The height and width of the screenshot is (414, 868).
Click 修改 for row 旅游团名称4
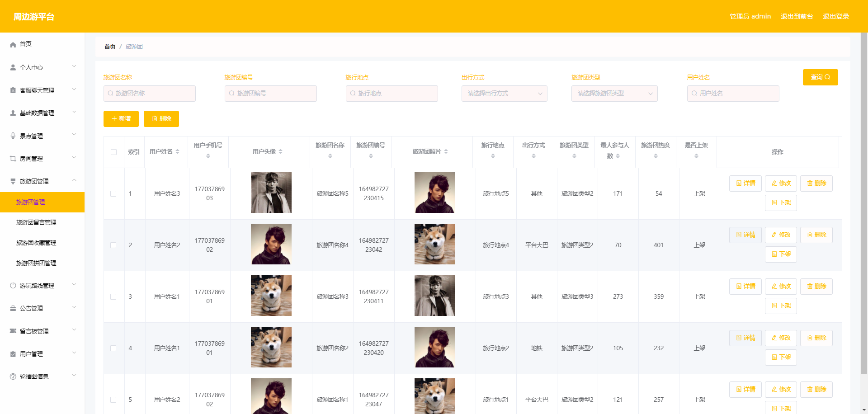click(x=781, y=235)
